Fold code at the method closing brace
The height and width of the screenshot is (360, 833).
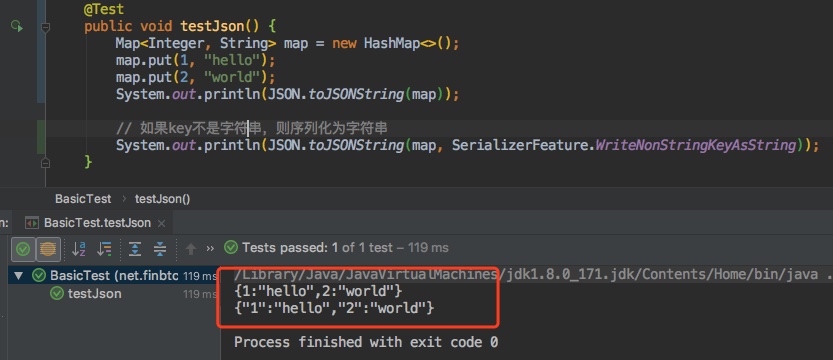pos(46,163)
